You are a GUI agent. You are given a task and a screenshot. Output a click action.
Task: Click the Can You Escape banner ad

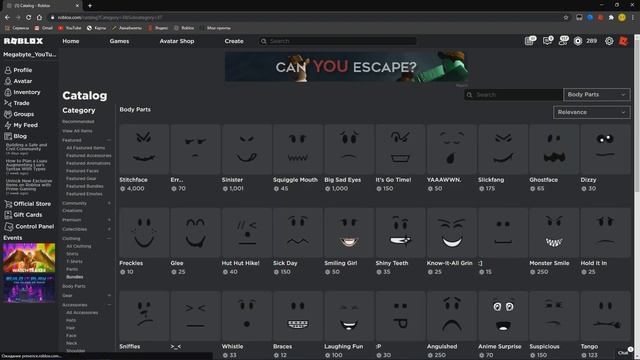point(347,67)
